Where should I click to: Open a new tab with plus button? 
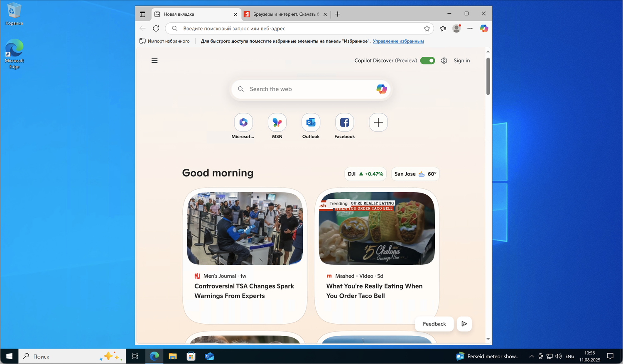click(x=338, y=14)
